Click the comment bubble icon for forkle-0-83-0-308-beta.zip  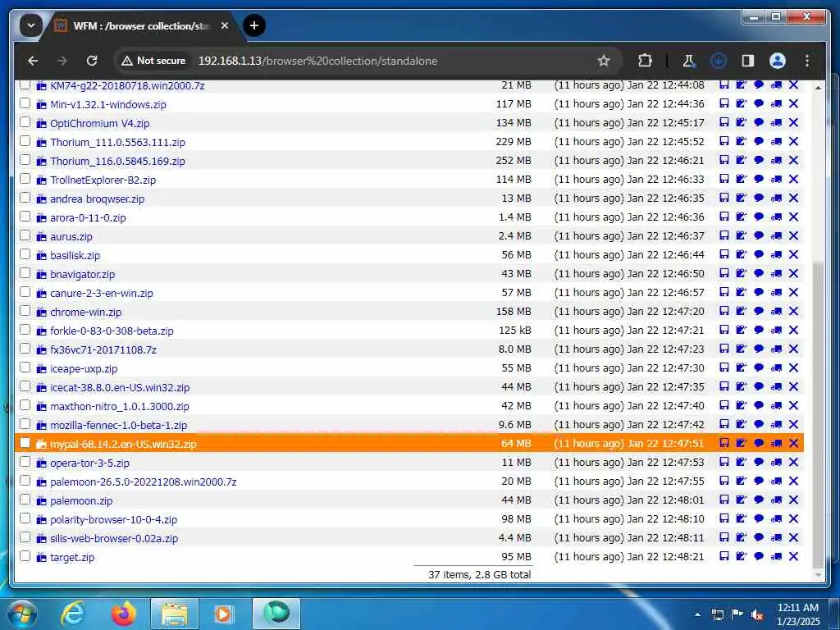tap(759, 330)
